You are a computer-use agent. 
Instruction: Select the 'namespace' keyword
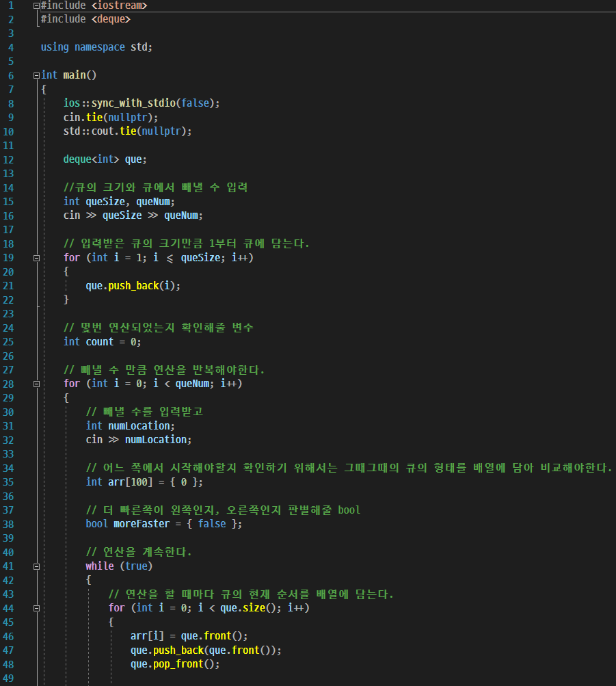click(100, 47)
